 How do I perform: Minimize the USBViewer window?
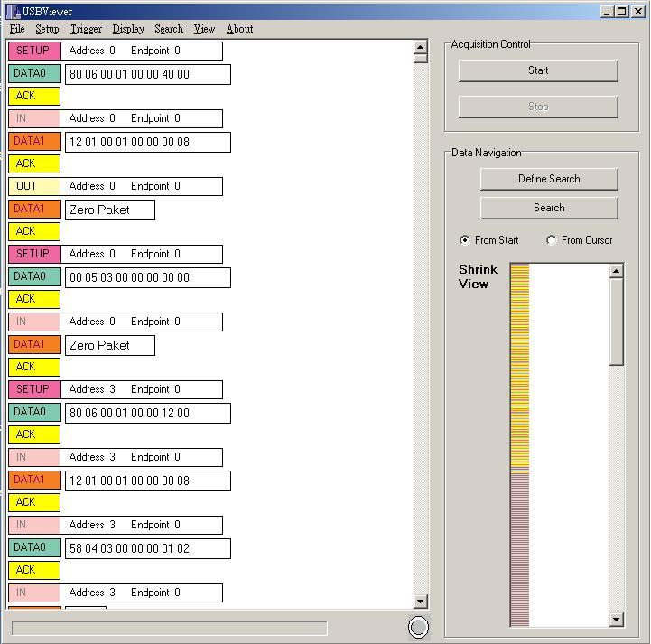607,12
